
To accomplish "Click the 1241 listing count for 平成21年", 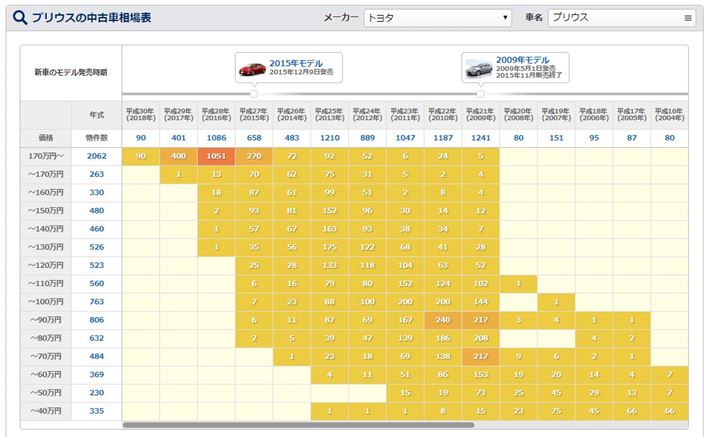I will [480, 137].
